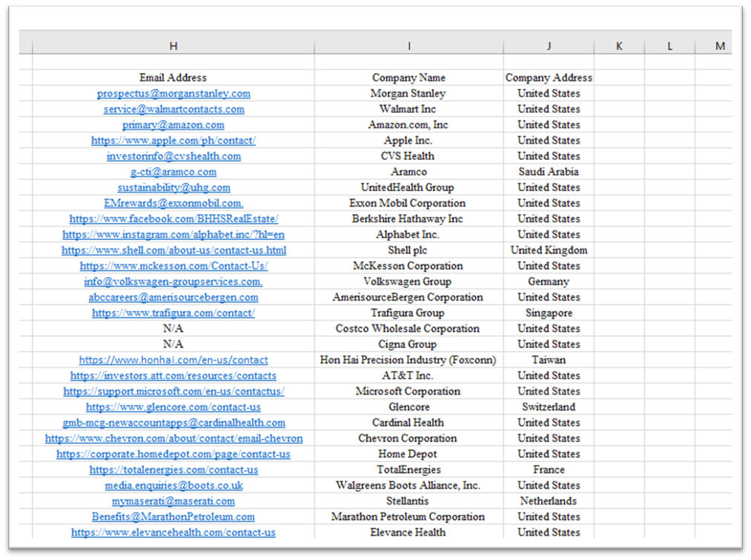This screenshot has width=751, height=560.
Task: Click the United Kingdom cell
Action: pyautogui.click(x=549, y=250)
